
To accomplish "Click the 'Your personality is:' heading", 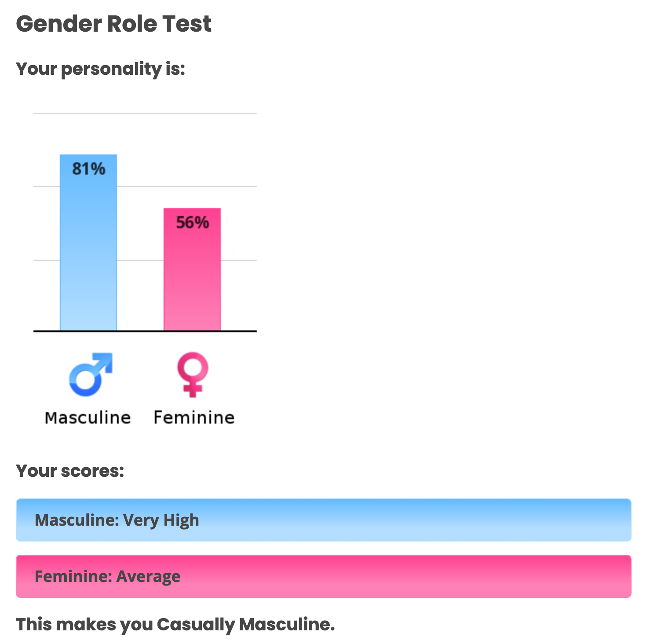I will [x=100, y=69].
